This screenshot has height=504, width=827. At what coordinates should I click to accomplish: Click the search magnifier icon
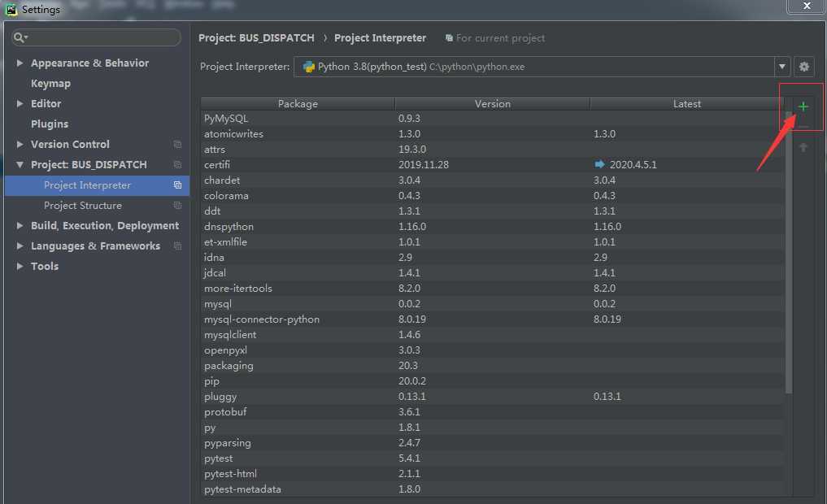click(20, 37)
